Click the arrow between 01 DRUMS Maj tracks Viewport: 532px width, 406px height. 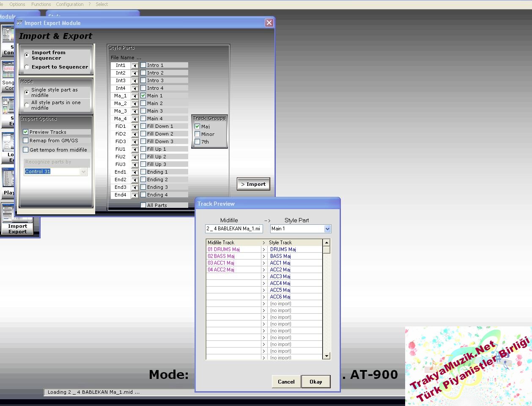tap(263, 249)
